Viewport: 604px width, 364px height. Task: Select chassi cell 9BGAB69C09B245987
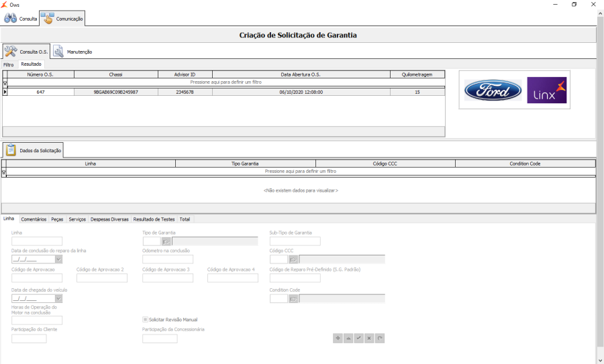[x=116, y=92]
